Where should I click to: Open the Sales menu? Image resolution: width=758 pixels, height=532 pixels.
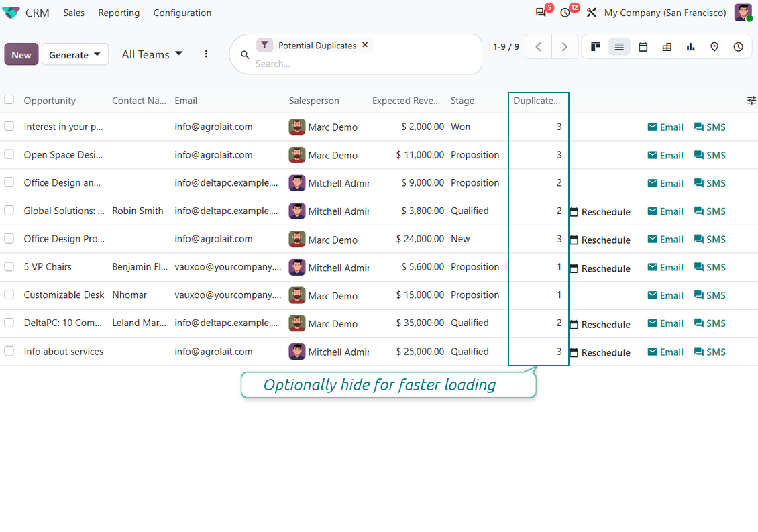74,13
